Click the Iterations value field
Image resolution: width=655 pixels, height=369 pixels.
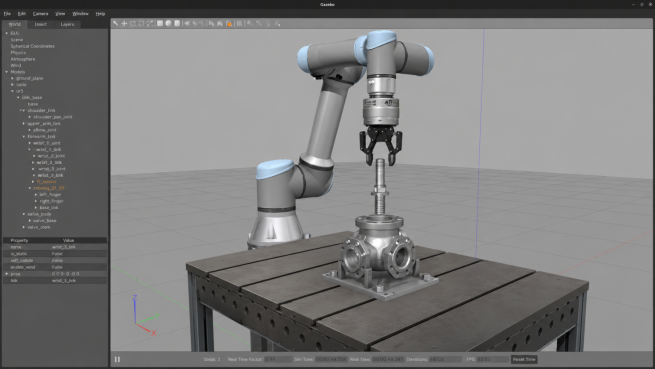[445, 359]
